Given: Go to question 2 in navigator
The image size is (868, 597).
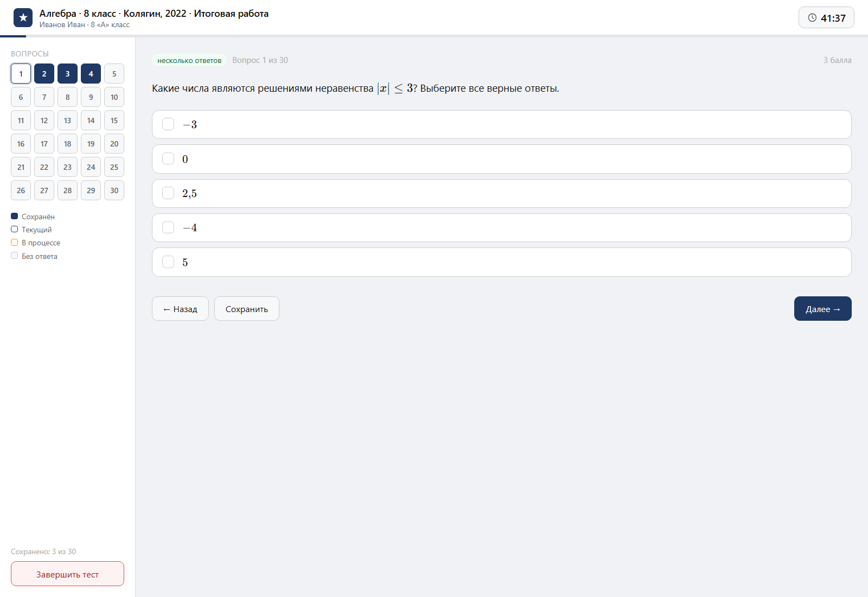Looking at the screenshot, I should click(44, 74).
